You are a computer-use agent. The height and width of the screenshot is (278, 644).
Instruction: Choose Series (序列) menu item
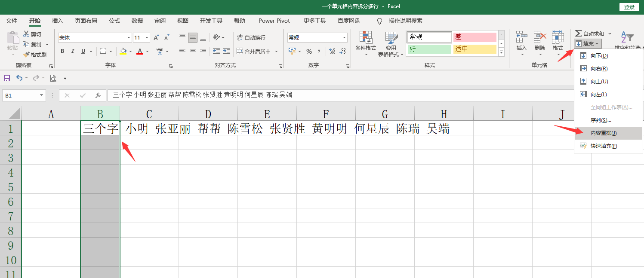coord(608,120)
